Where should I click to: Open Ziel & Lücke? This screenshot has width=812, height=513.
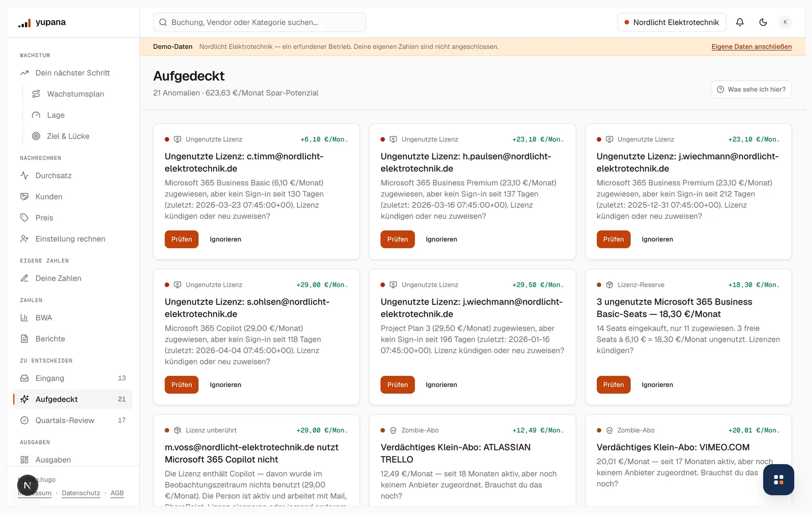point(68,136)
